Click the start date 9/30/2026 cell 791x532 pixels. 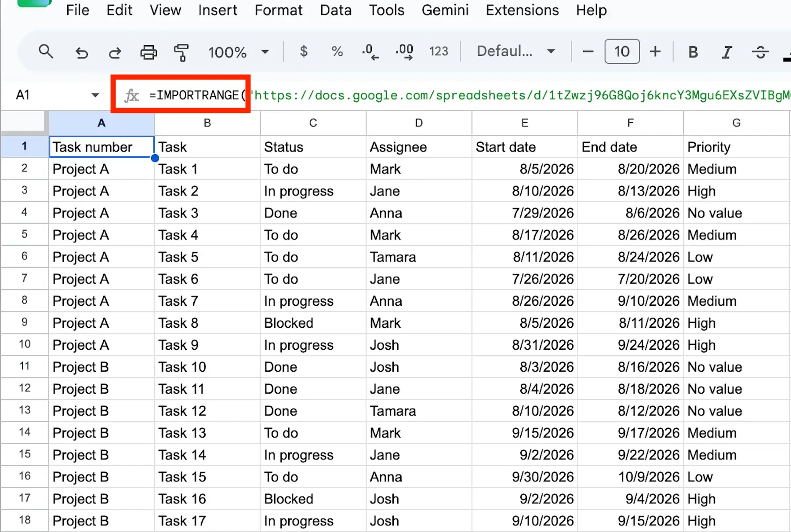(x=525, y=477)
